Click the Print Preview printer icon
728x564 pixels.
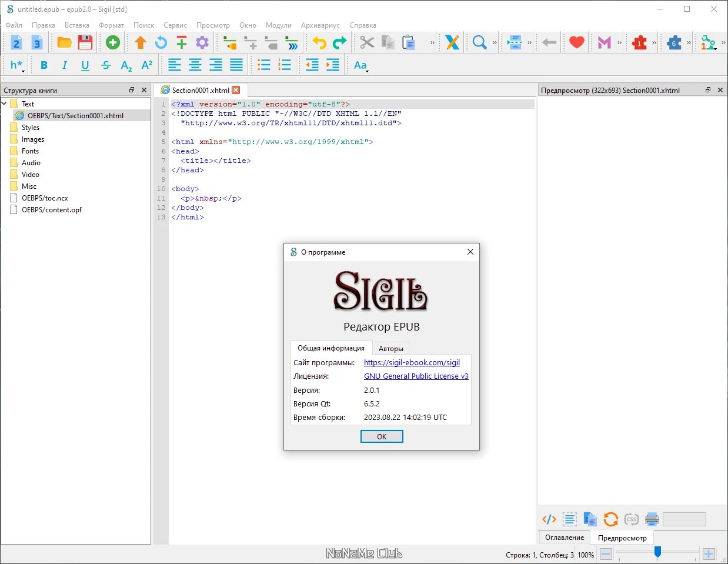[x=652, y=519]
